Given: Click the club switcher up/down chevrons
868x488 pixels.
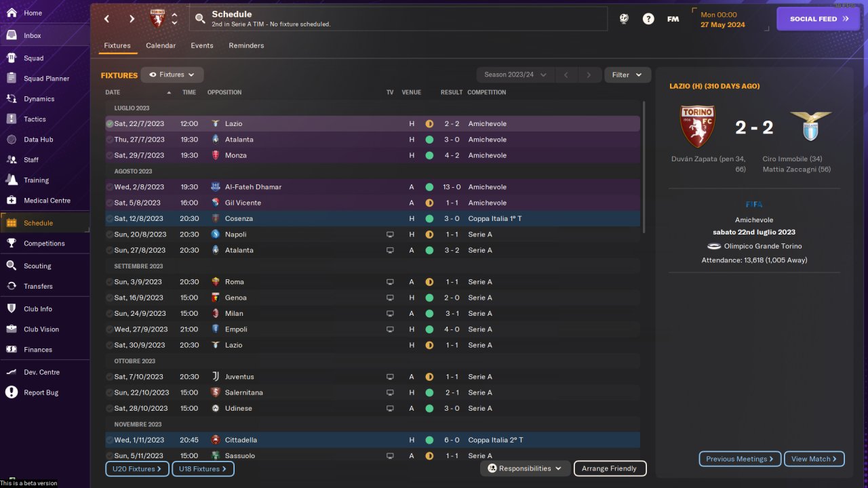Looking at the screenshot, I should tap(174, 19).
